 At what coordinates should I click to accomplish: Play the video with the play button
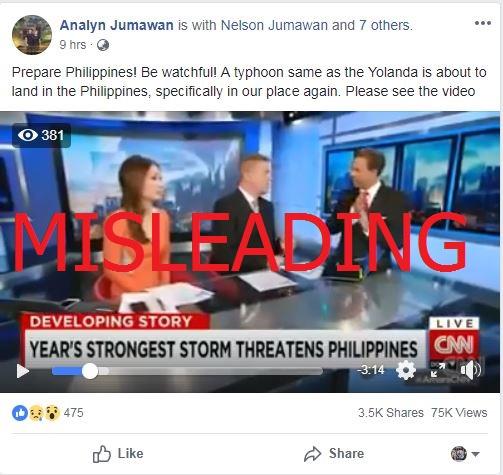pos(23,371)
